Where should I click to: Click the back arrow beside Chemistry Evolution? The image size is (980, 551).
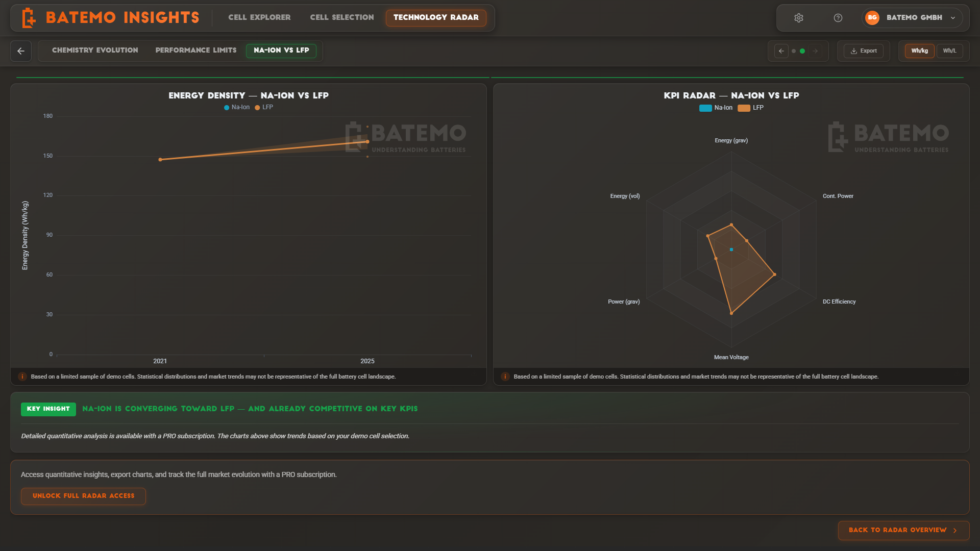(x=21, y=51)
